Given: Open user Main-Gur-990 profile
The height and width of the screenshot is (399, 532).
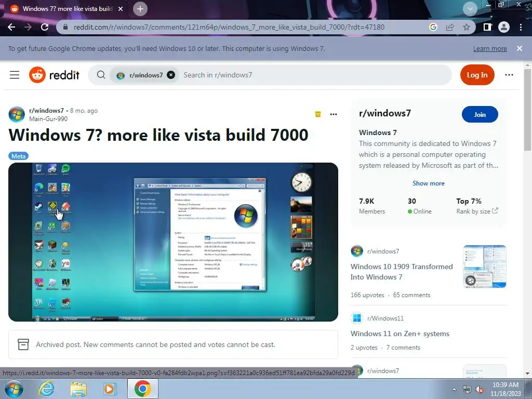Looking at the screenshot, I should tap(48, 119).
